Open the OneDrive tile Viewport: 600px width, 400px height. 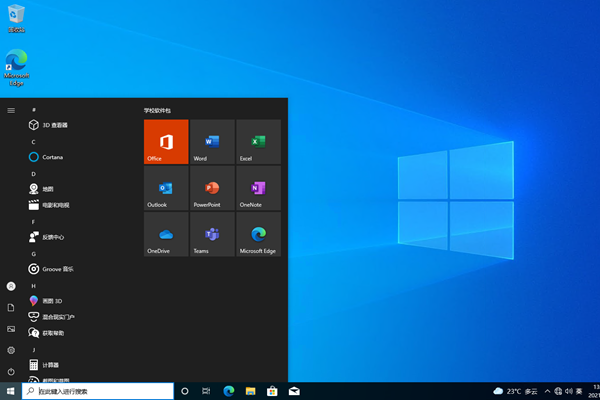166,233
